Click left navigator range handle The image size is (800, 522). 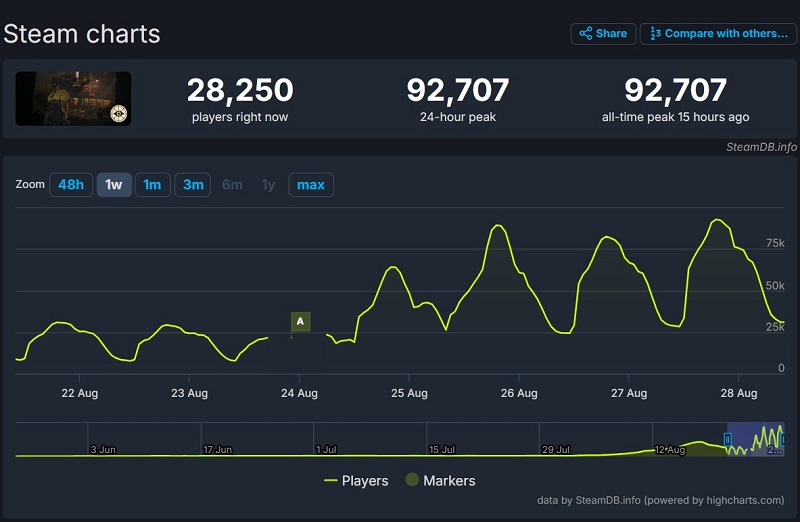[x=727, y=439]
